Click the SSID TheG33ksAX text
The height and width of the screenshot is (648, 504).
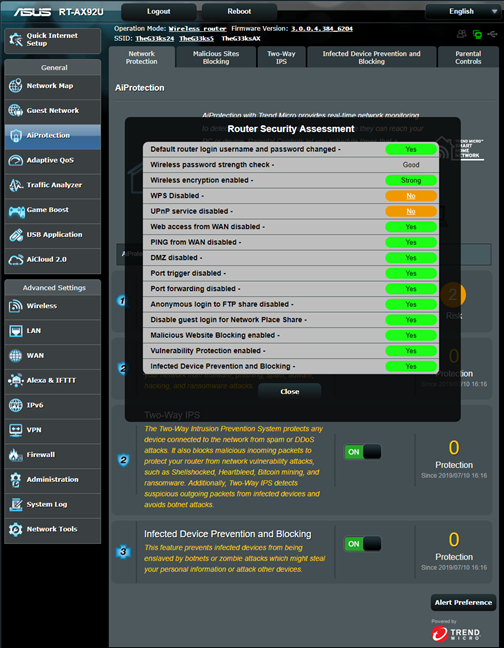(241, 39)
